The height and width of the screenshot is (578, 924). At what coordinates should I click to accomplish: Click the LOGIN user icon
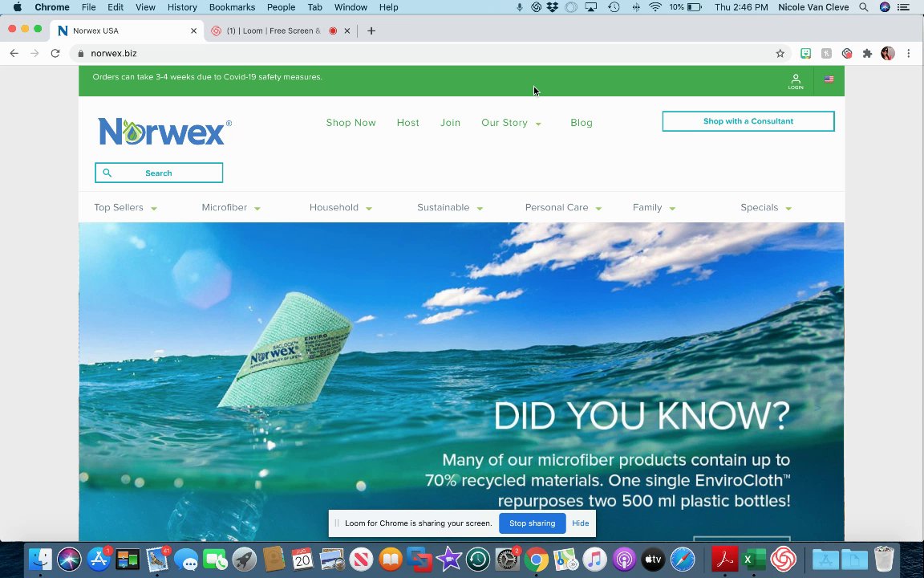point(796,81)
